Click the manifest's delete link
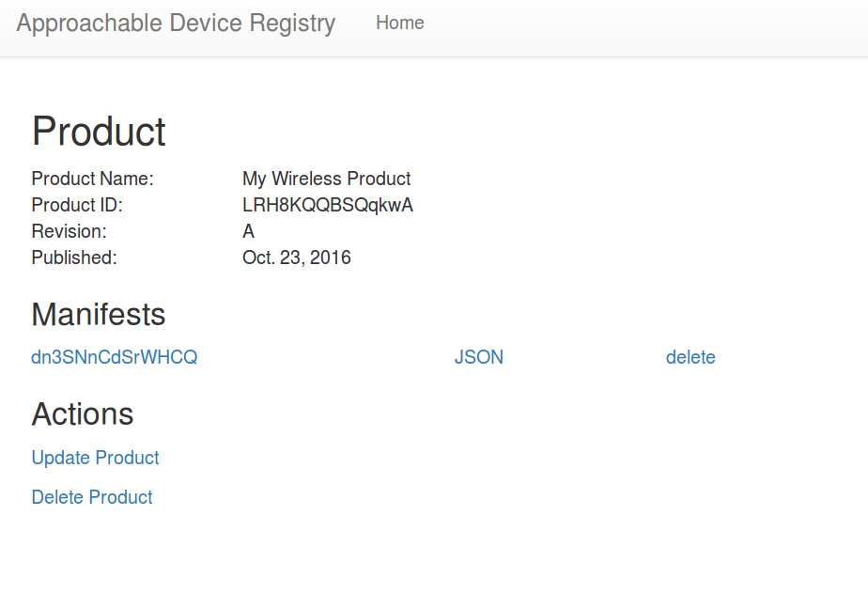 pyautogui.click(x=690, y=357)
